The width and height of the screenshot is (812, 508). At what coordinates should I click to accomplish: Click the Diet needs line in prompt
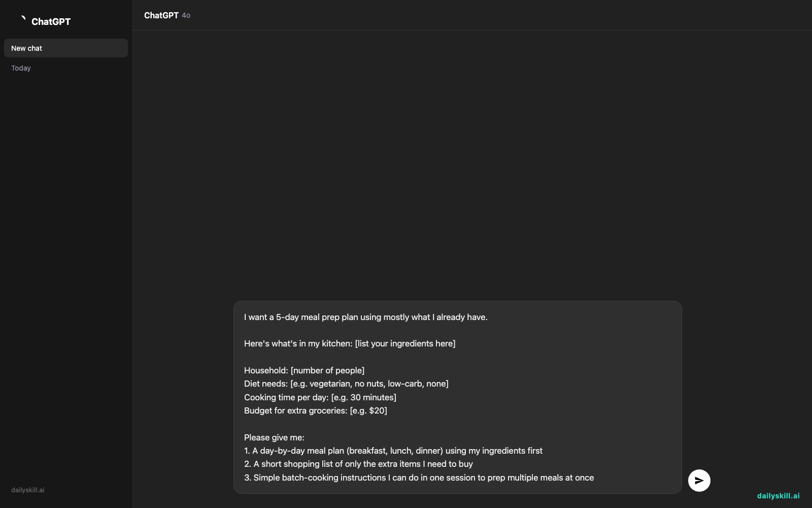346,384
